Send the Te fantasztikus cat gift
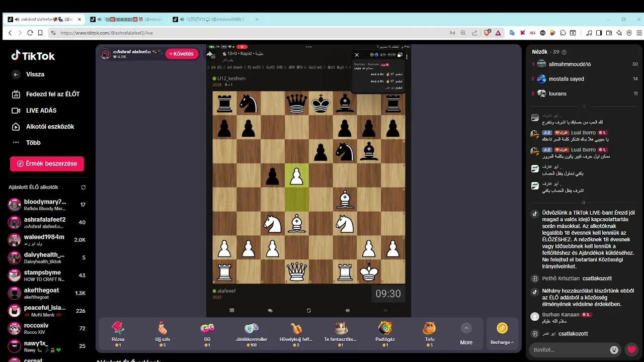The width and height of the screenshot is (644, 362). click(341, 334)
